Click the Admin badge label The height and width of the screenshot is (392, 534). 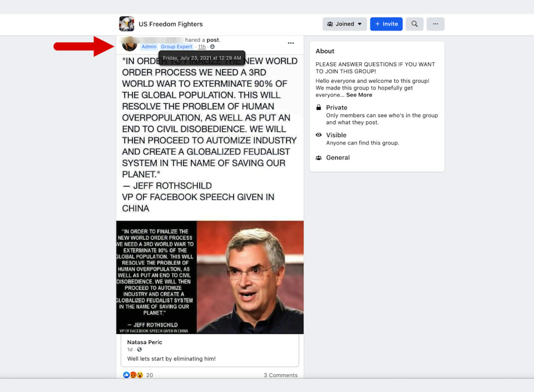point(149,47)
